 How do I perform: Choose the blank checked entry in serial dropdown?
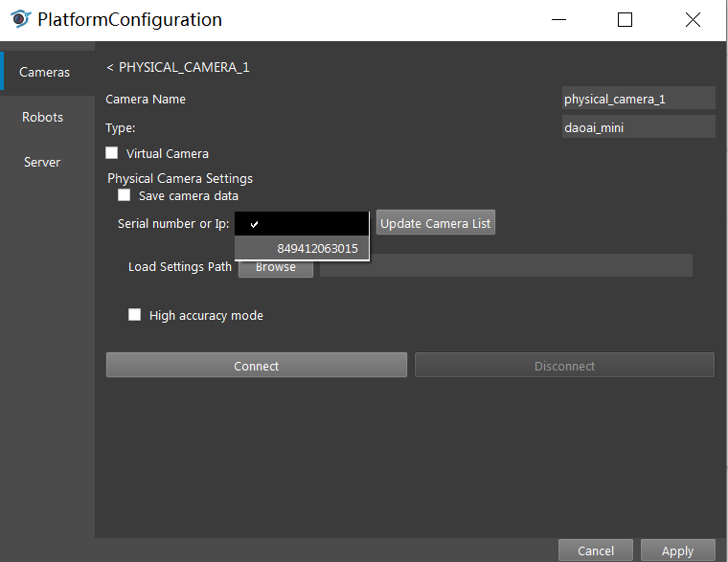click(302, 224)
